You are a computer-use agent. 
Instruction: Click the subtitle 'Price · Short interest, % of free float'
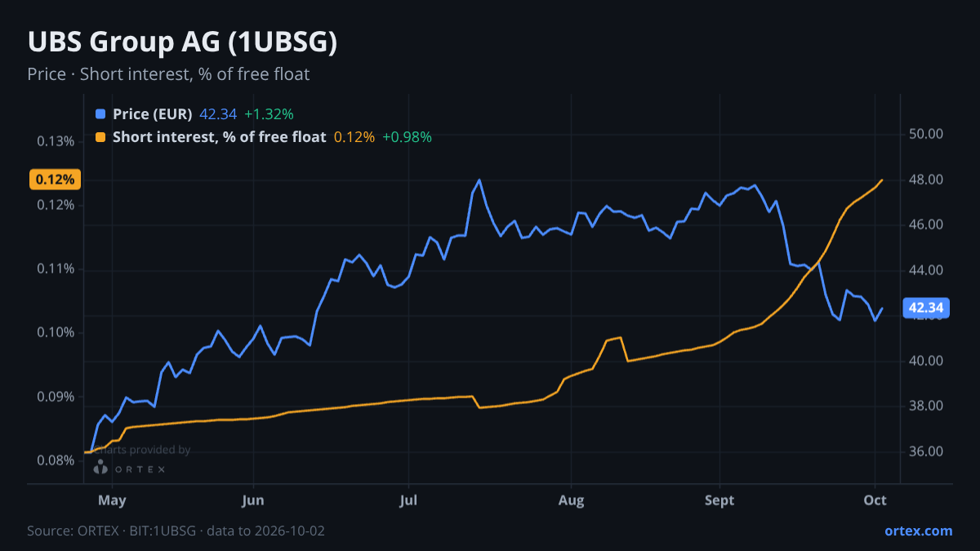click(x=168, y=74)
